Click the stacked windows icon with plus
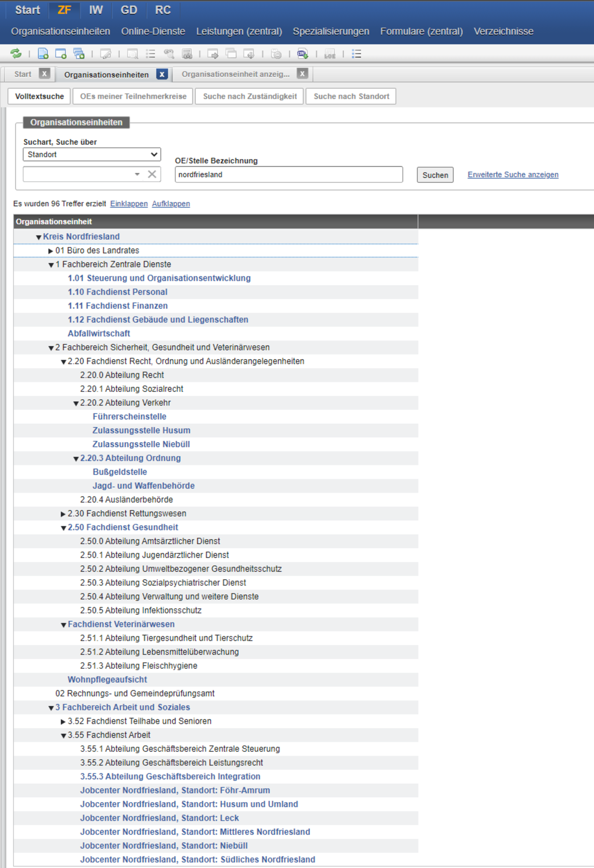This screenshot has width=594, height=868. [79, 54]
